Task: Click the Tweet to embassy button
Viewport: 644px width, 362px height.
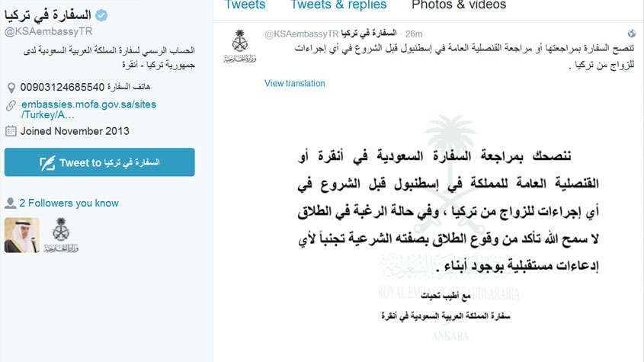Action: [99, 162]
